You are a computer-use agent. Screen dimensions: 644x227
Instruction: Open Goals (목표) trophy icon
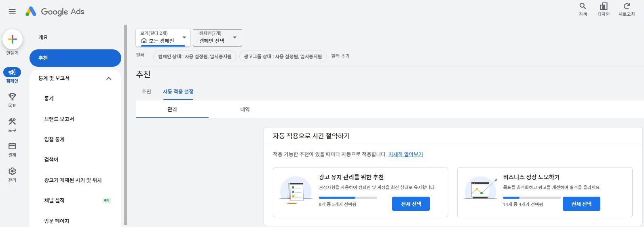tap(12, 97)
